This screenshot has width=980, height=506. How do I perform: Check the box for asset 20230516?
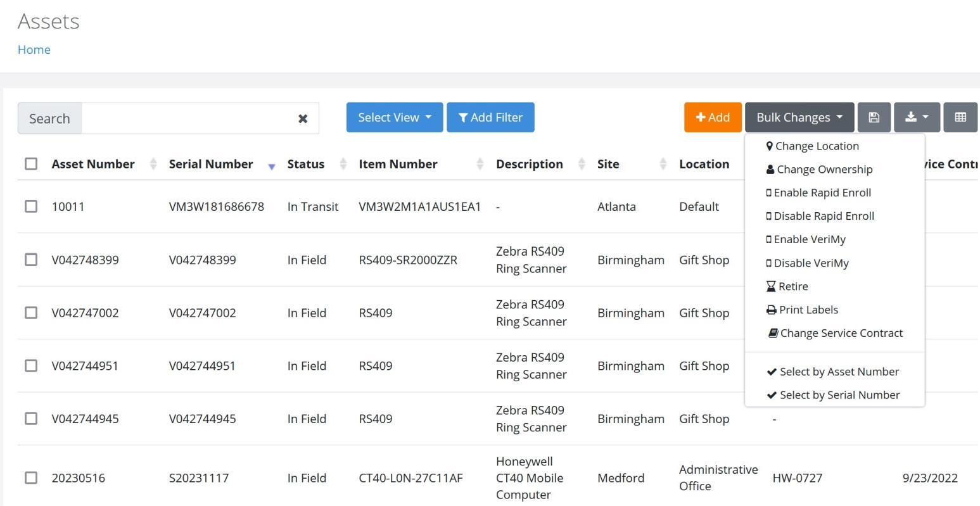[x=31, y=478]
